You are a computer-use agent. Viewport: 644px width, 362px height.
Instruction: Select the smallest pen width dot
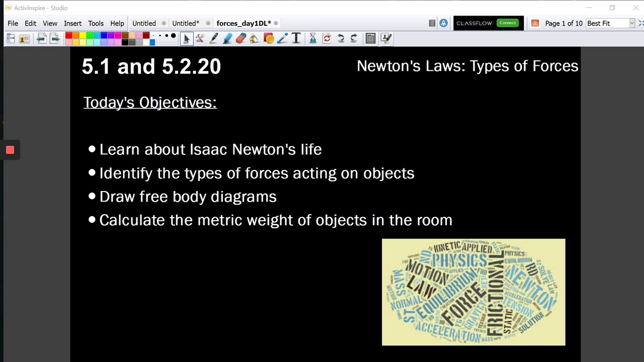[153, 36]
